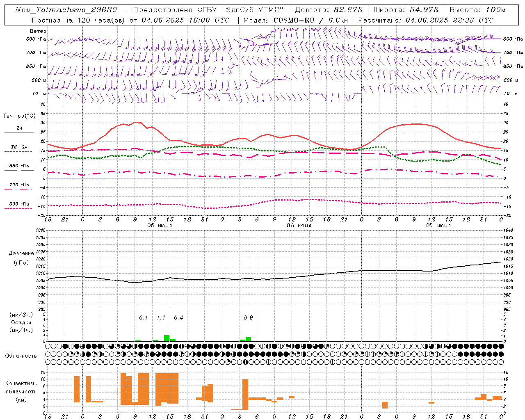Click the Давление panel label
This screenshot has height=420, width=525.
pos(21,253)
